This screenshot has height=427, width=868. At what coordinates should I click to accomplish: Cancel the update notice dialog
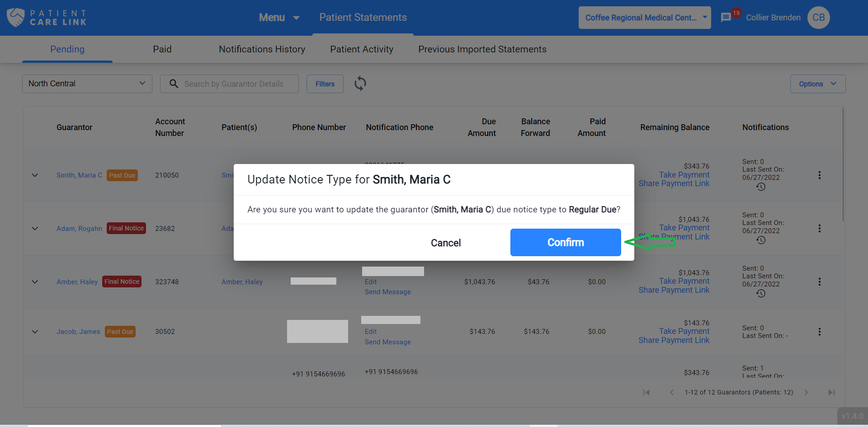coord(446,243)
